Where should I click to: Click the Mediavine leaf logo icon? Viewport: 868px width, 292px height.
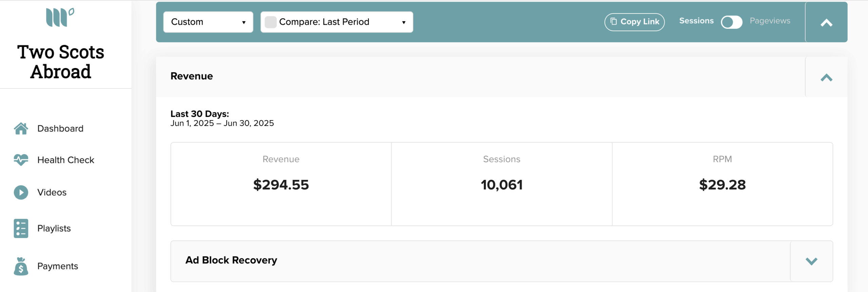tap(60, 17)
